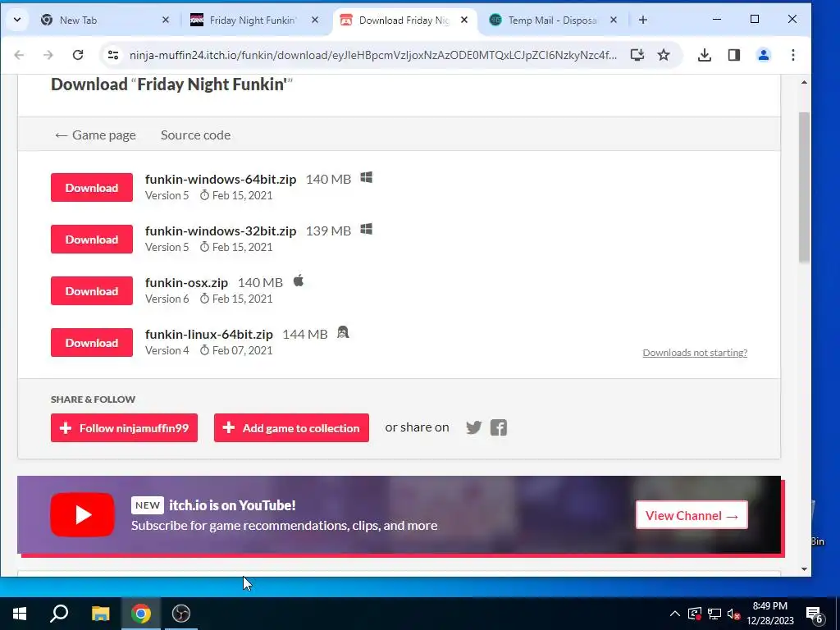The height and width of the screenshot is (630, 840).
Task: Click the YouTube play logo
Action: pos(83,515)
